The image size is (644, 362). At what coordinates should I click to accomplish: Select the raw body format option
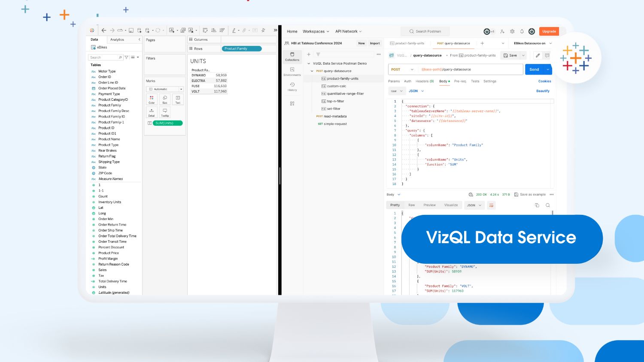[396, 91]
